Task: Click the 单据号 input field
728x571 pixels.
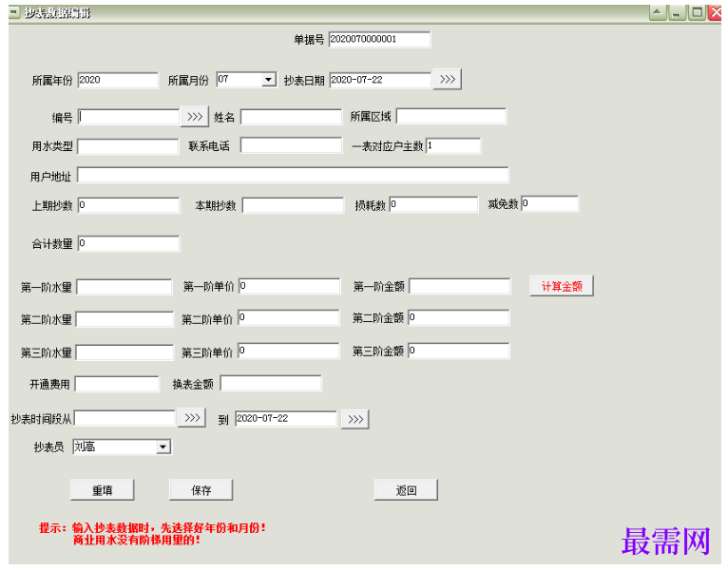Action: 379,40
